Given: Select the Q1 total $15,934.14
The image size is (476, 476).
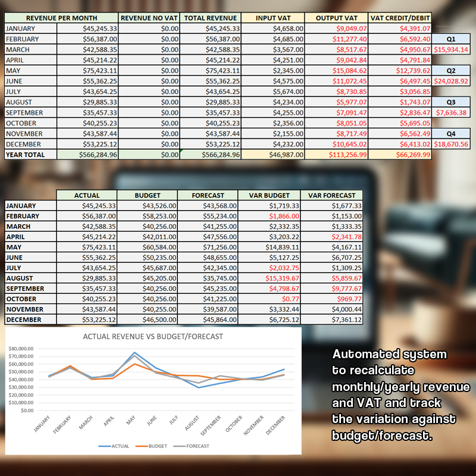Looking at the screenshot, I should [451, 49].
